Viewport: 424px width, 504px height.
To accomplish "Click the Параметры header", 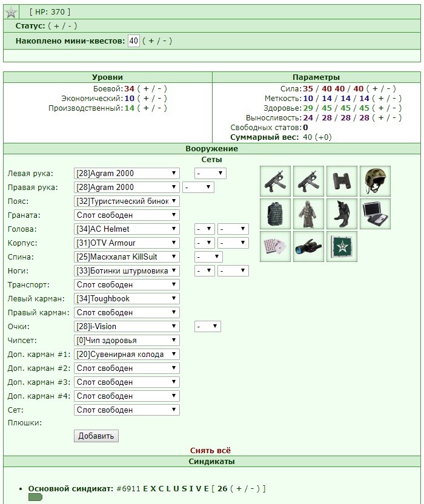I will [316, 77].
